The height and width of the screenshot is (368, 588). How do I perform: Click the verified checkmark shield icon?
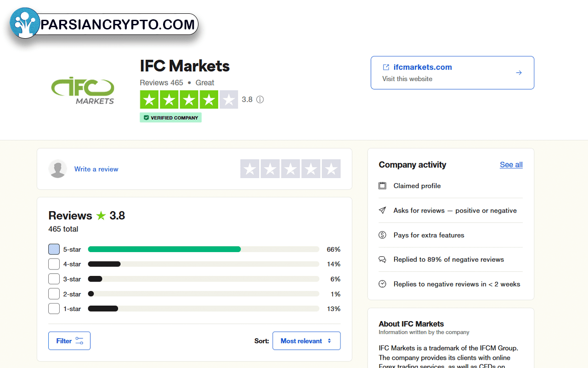click(x=146, y=118)
